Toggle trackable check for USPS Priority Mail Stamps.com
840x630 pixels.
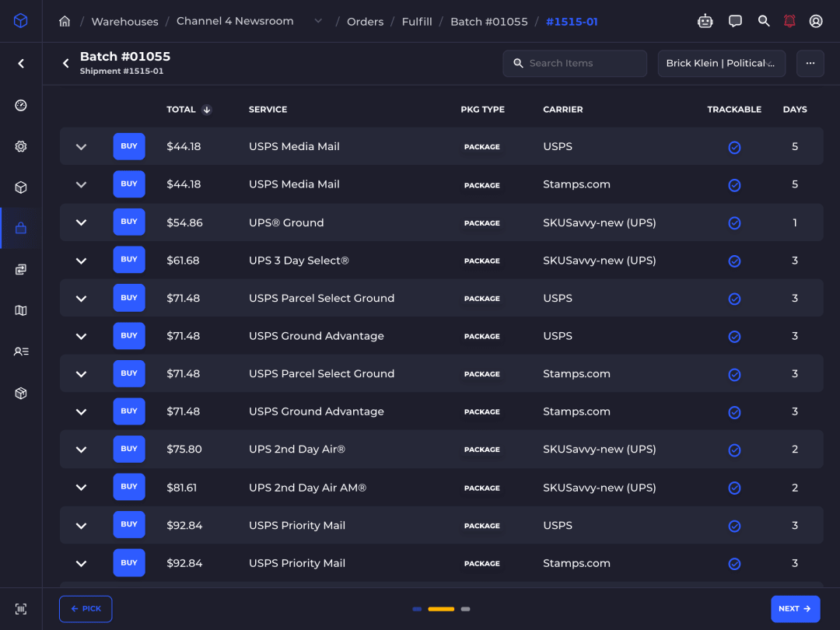click(x=734, y=564)
